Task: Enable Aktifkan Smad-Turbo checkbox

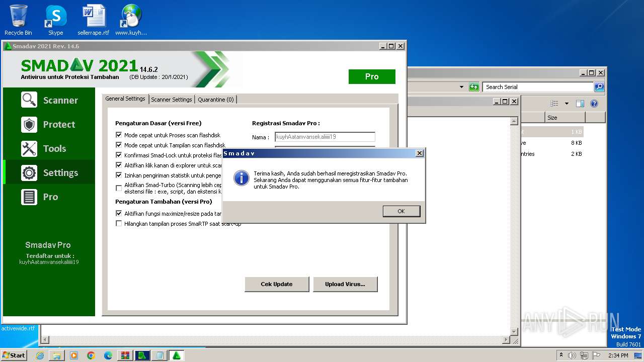Action: (x=119, y=188)
